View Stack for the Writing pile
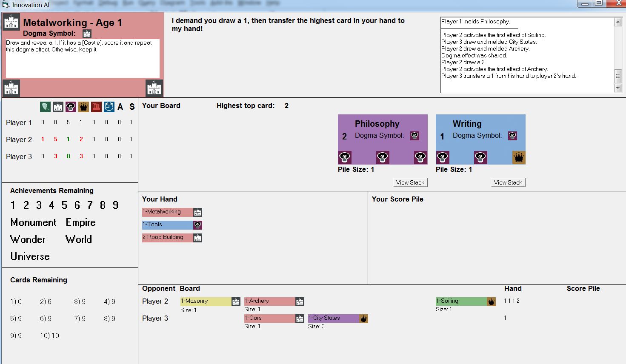This screenshot has width=626, height=364. pyautogui.click(x=508, y=182)
